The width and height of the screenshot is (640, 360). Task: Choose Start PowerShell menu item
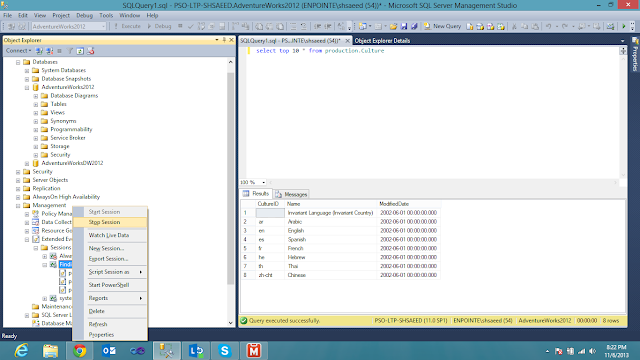coord(110,285)
